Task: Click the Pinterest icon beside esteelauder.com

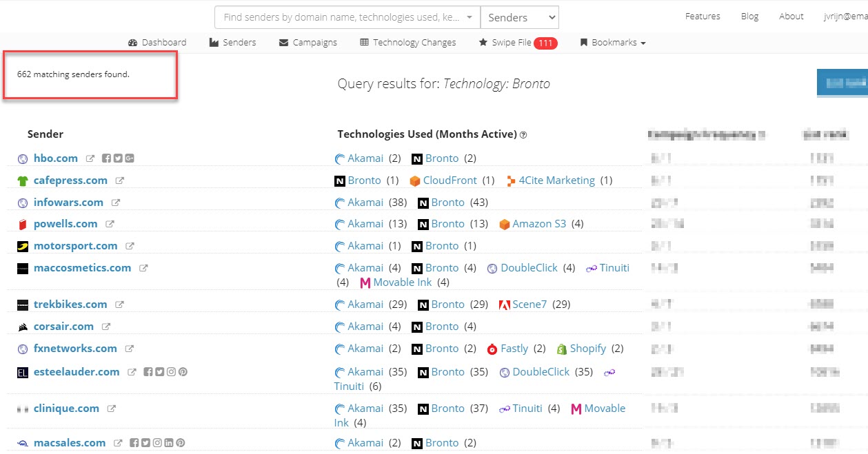Action: coord(183,372)
